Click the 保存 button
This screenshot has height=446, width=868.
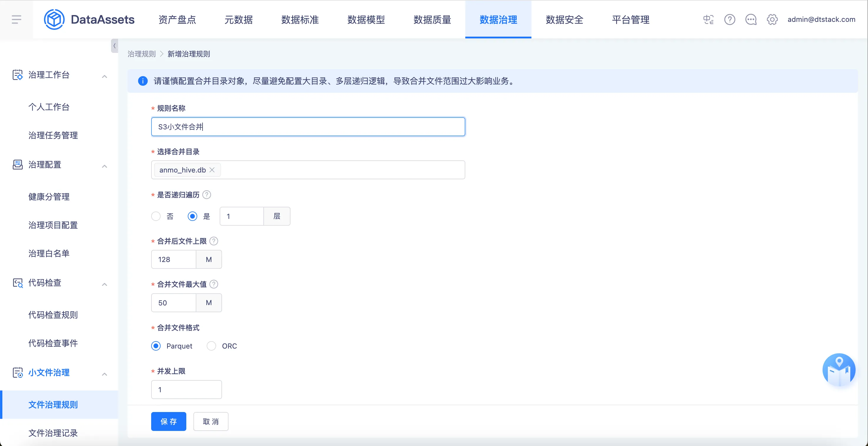point(169,421)
